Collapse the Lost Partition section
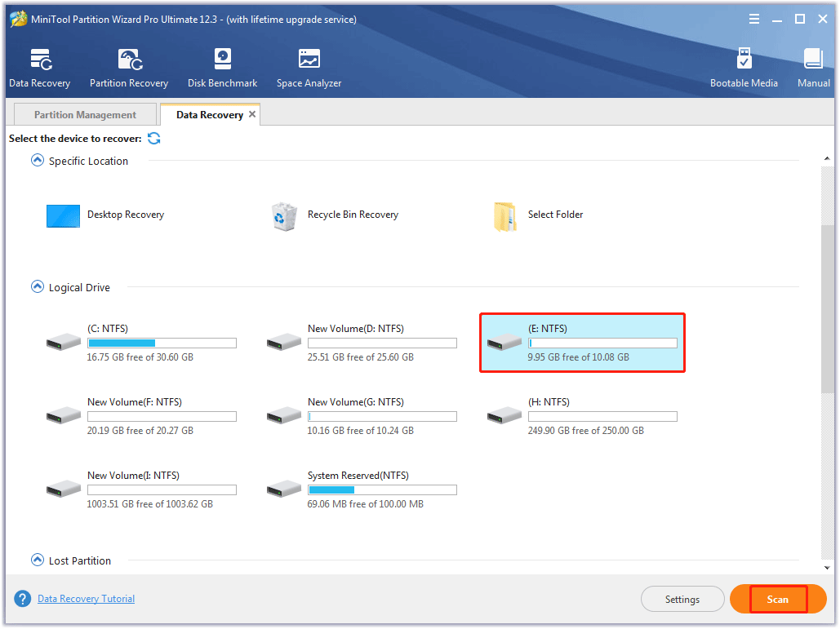 click(37, 560)
